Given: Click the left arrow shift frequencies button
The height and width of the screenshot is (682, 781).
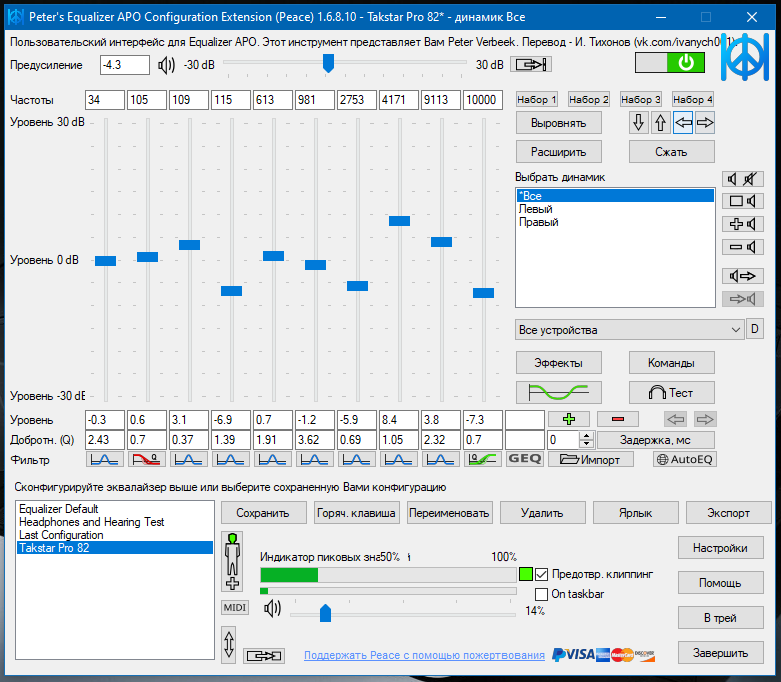Looking at the screenshot, I should 683,123.
